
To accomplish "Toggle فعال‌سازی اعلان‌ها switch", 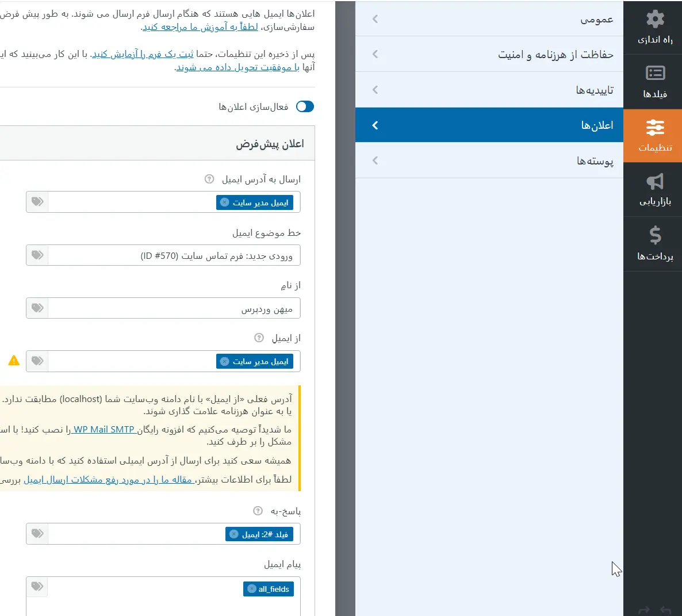I will pos(305,106).
